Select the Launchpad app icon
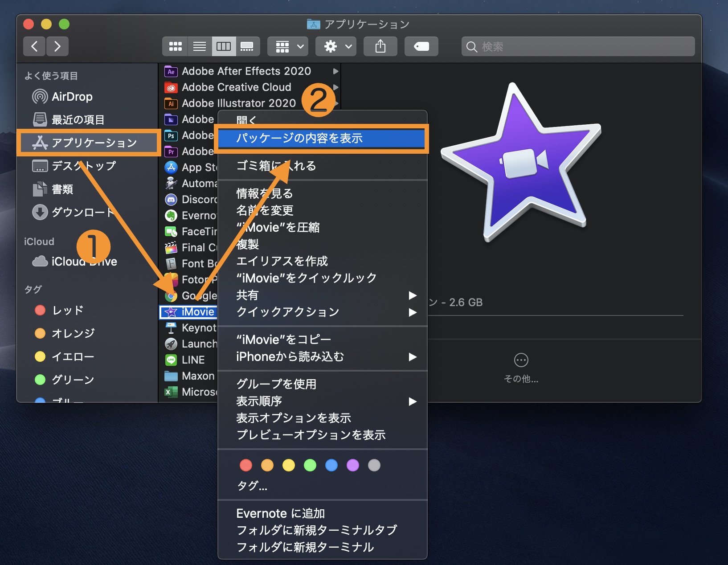Screen dimensions: 728x565 click(x=171, y=344)
